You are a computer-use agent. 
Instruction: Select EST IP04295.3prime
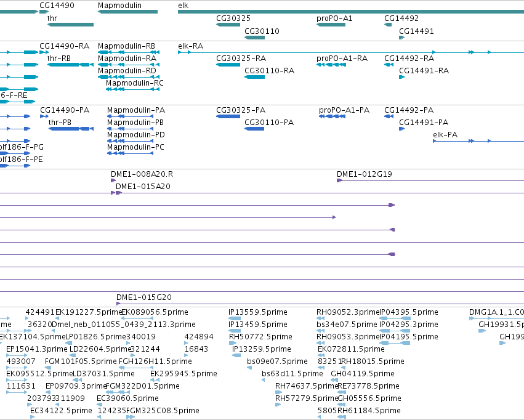point(408,325)
